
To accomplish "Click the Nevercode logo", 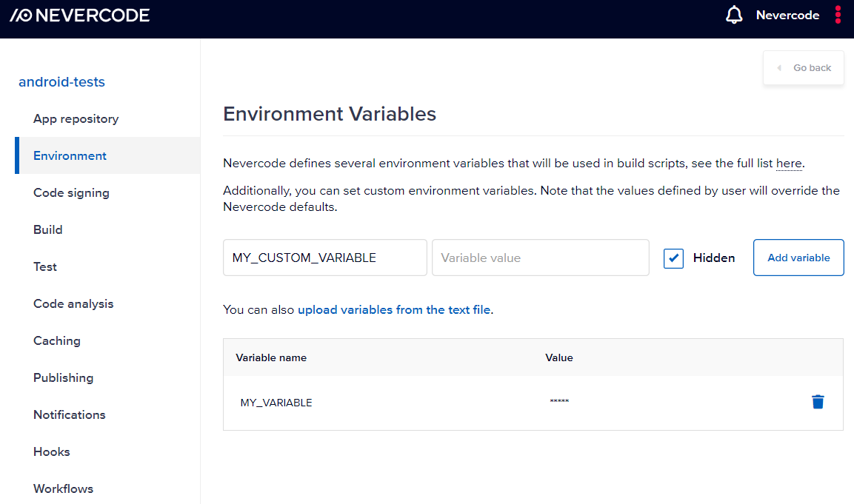I will tap(79, 15).
